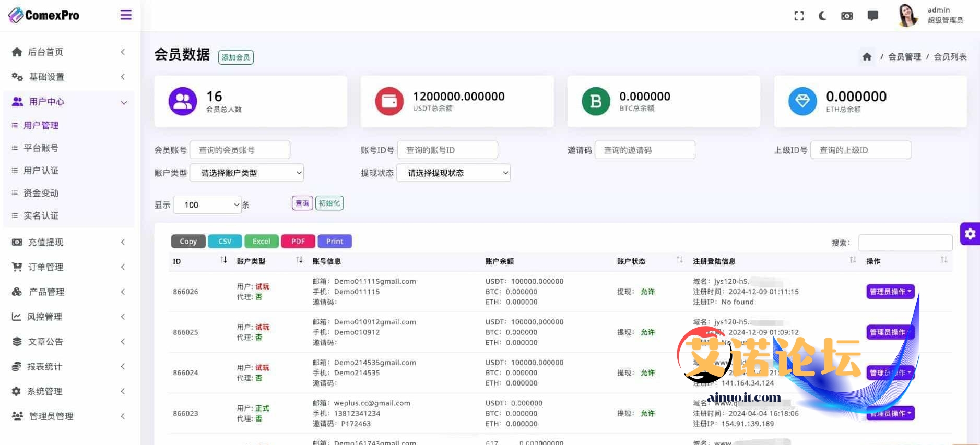The height and width of the screenshot is (445, 980).
Task: Open 用户认证 in the sidebar
Action: 41,171
